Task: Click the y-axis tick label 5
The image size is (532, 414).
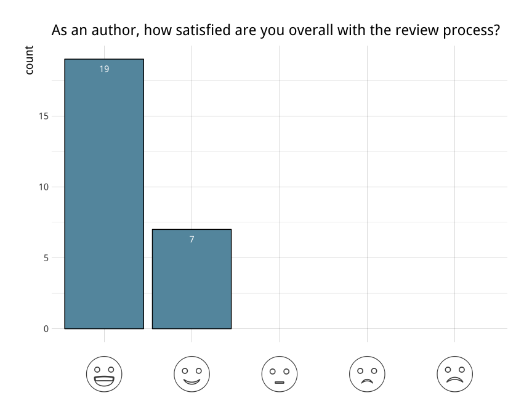Action: [46, 258]
